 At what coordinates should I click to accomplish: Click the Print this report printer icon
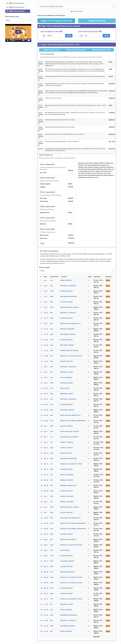[x=71, y=11]
